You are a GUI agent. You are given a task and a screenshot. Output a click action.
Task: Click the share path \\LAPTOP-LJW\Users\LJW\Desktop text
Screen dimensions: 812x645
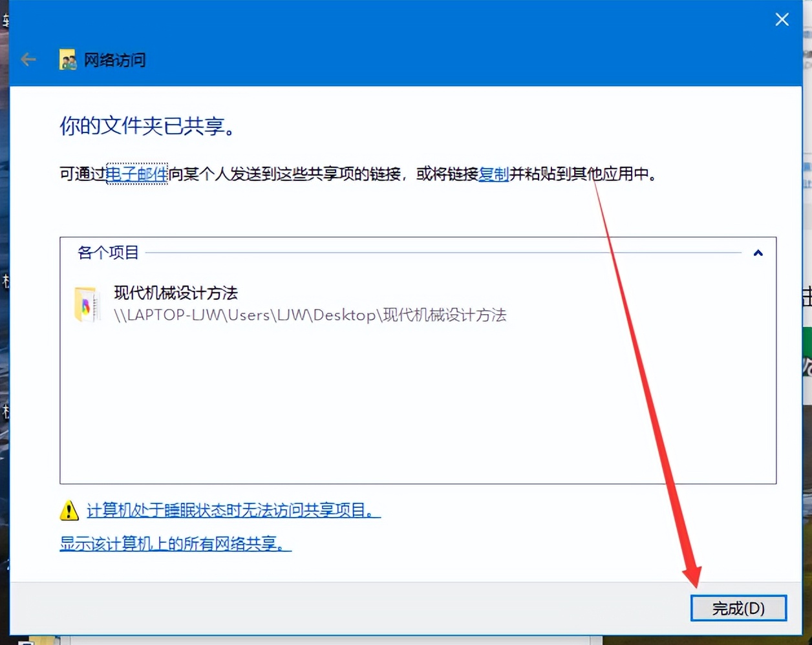(309, 315)
